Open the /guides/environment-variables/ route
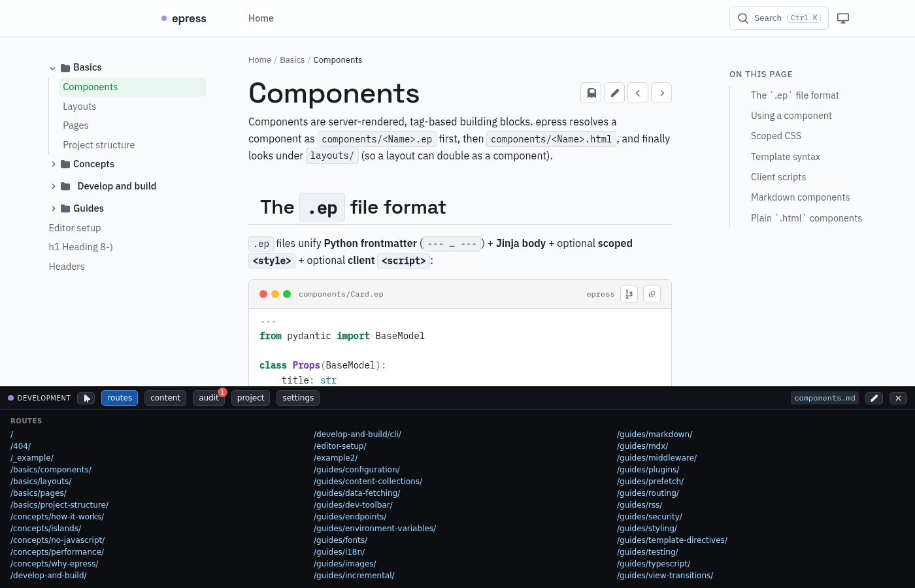Screen dimensions: 915x588 tap(374, 529)
